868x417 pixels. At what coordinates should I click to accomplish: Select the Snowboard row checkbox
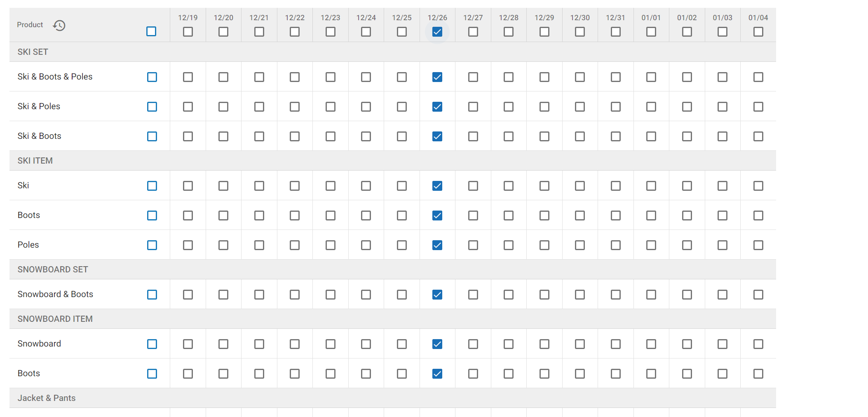[x=152, y=344]
